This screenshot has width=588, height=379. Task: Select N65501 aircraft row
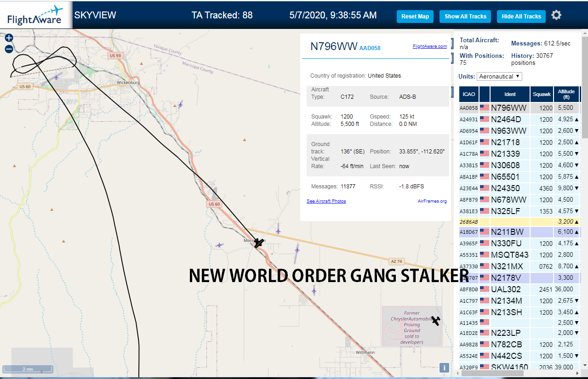(519, 177)
